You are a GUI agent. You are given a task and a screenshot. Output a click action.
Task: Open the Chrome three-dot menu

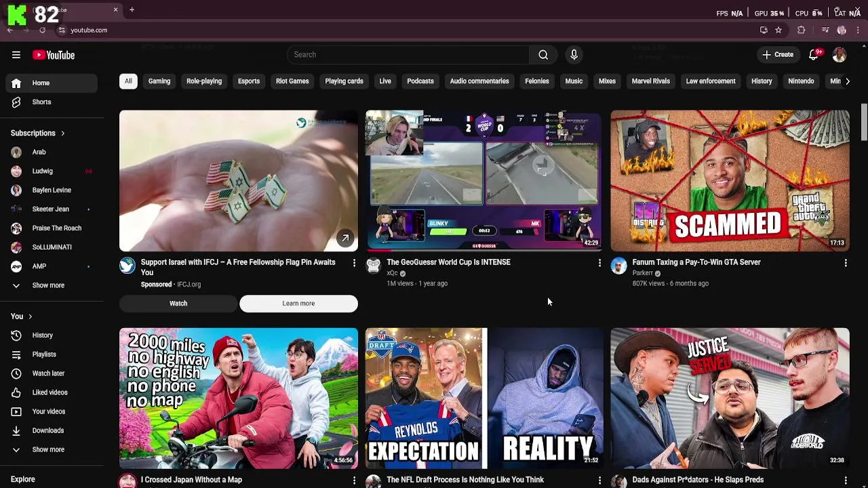(x=859, y=30)
